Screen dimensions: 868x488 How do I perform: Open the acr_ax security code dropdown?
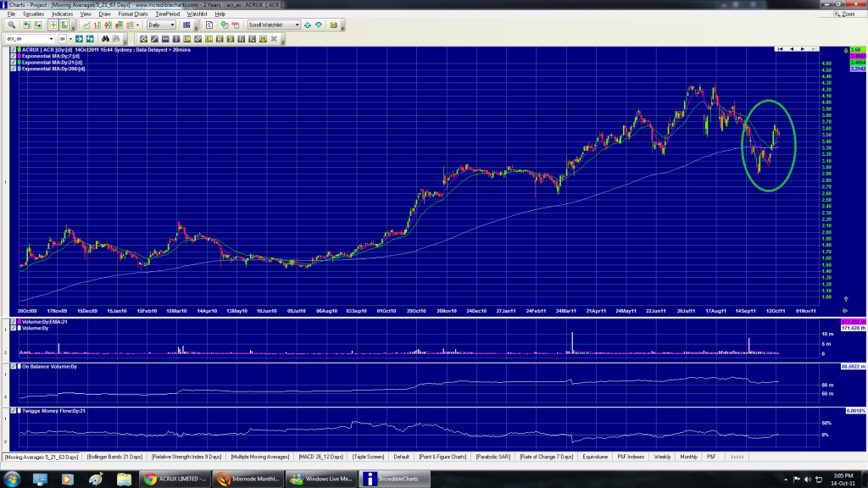tap(52, 39)
